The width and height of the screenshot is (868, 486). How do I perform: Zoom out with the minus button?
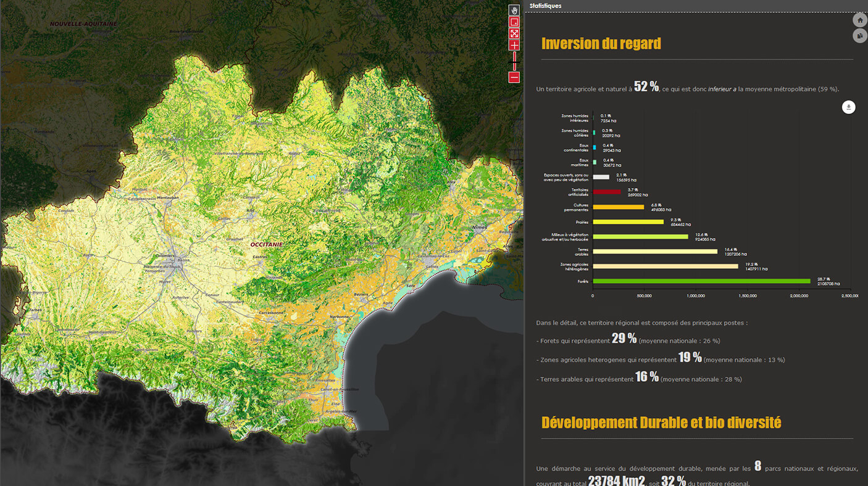tap(514, 77)
